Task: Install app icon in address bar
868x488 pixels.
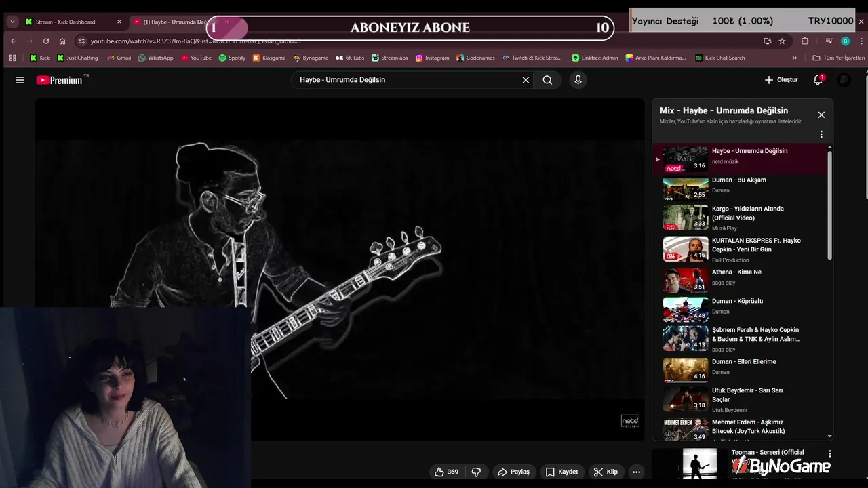Action: [767, 41]
